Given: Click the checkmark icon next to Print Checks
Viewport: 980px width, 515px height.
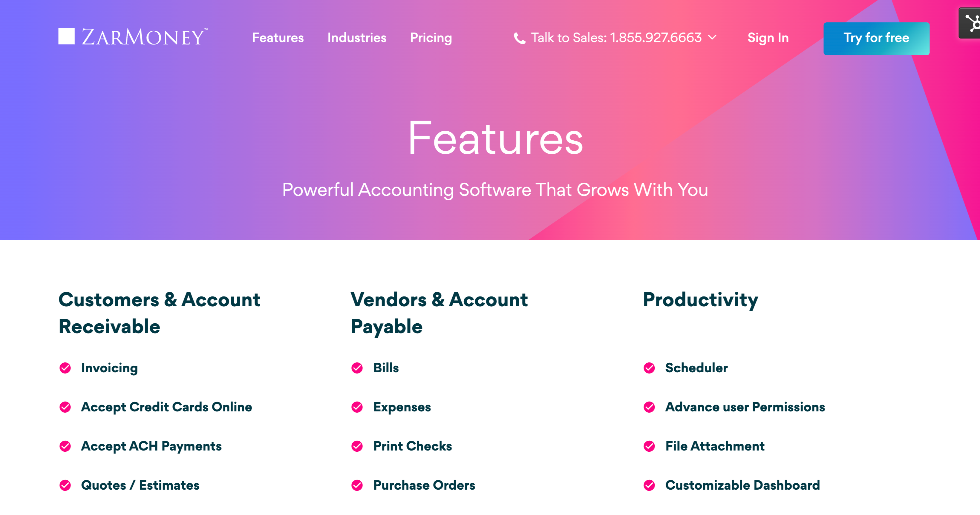Looking at the screenshot, I should pyautogui.click(x=357, y=446).
